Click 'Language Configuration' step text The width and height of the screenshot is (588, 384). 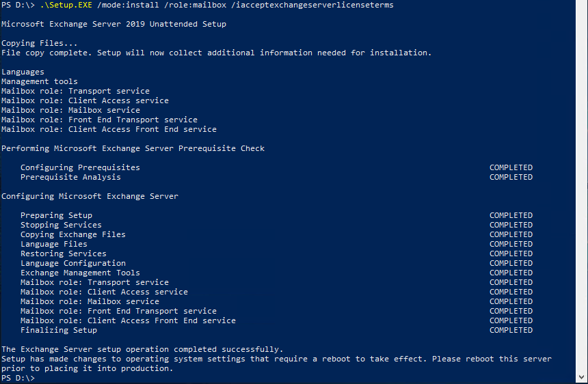tap(73, 263)
